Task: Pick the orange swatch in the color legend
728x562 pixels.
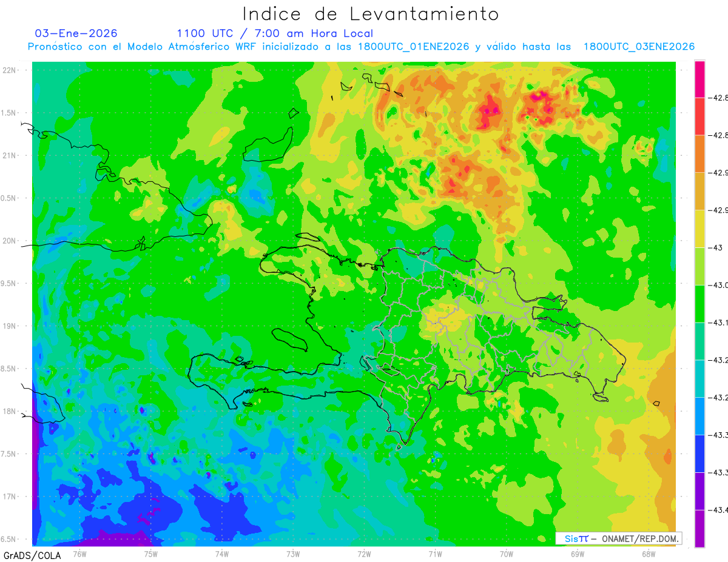Action: pyautogui.click(x=699, y=153)
